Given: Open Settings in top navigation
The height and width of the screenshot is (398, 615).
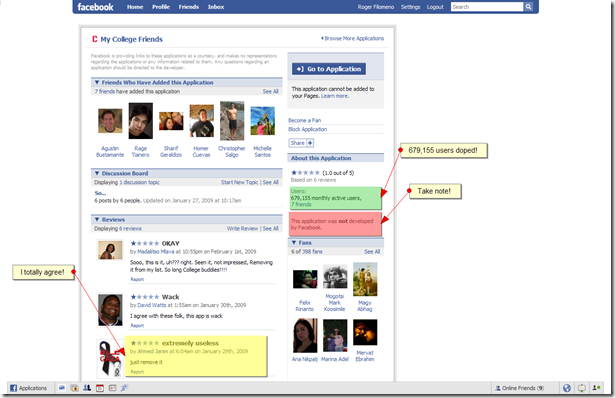Looking at the screenshot, I should coord(410,7).
